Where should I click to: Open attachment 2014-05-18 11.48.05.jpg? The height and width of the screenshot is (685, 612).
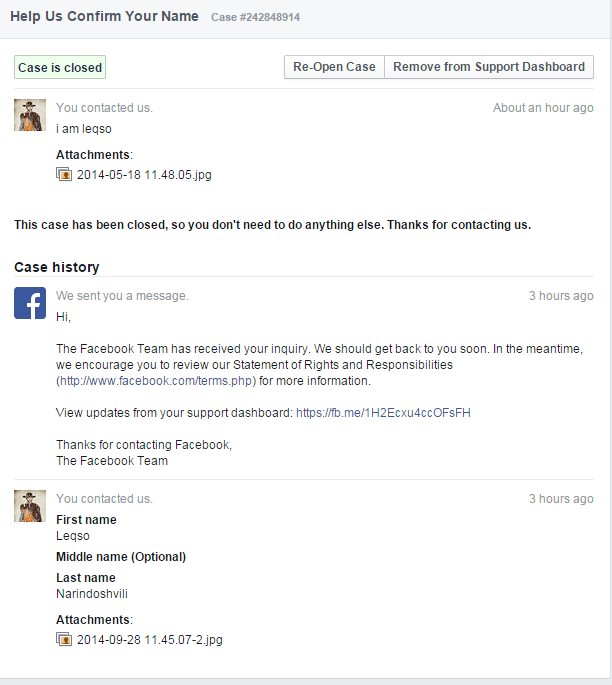tap(144, 175)
